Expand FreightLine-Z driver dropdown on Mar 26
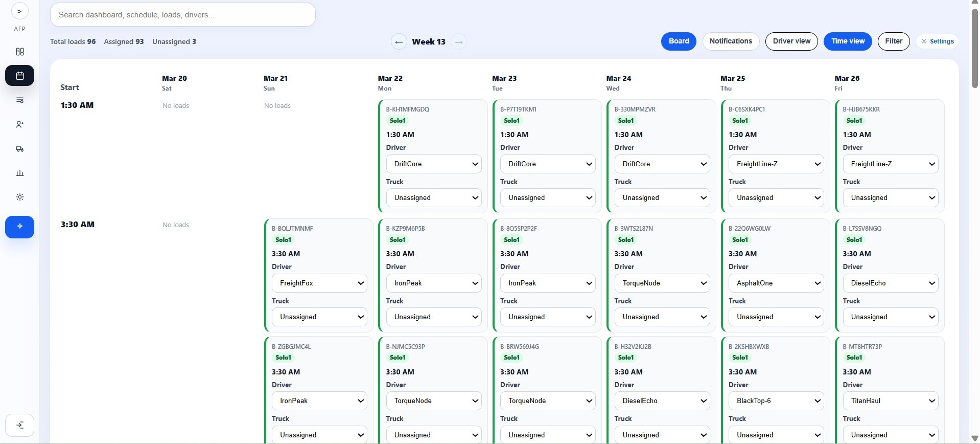Screen dimensions: 980x444 click(x=890, y=164)
